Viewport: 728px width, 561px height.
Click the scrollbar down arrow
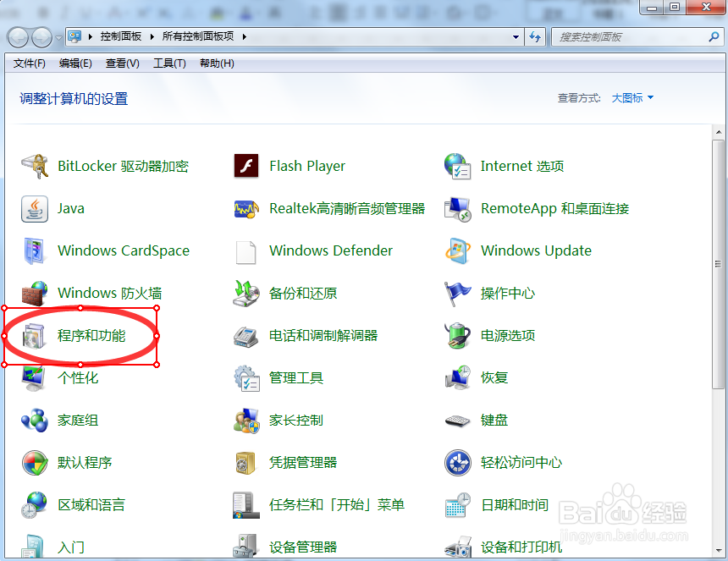pos(719,551)
